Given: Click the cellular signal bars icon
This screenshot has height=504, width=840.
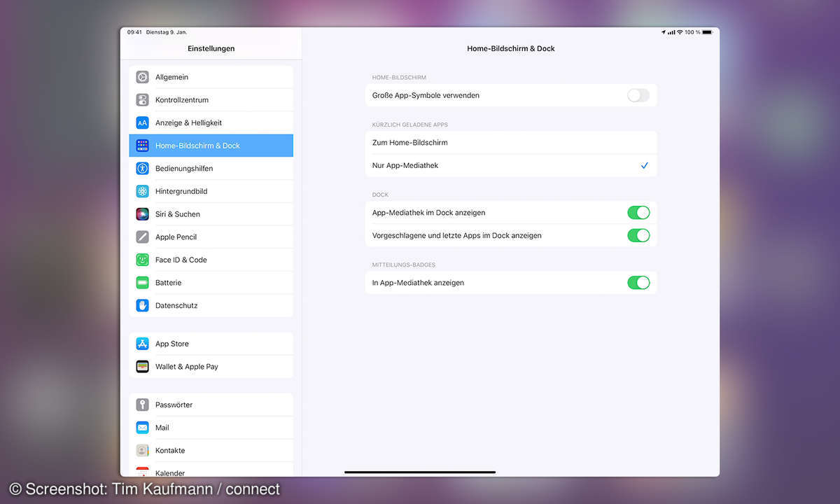Looking at the screenshot, I should 671,32.
